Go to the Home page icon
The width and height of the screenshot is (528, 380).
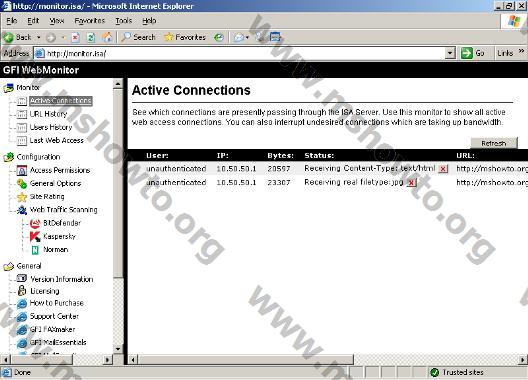[107, 37]
